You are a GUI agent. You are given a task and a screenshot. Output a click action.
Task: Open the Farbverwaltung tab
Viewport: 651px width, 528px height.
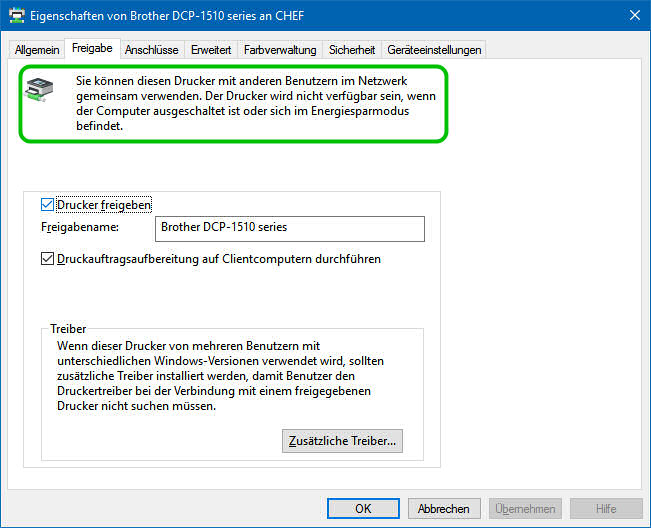(280, 49)
